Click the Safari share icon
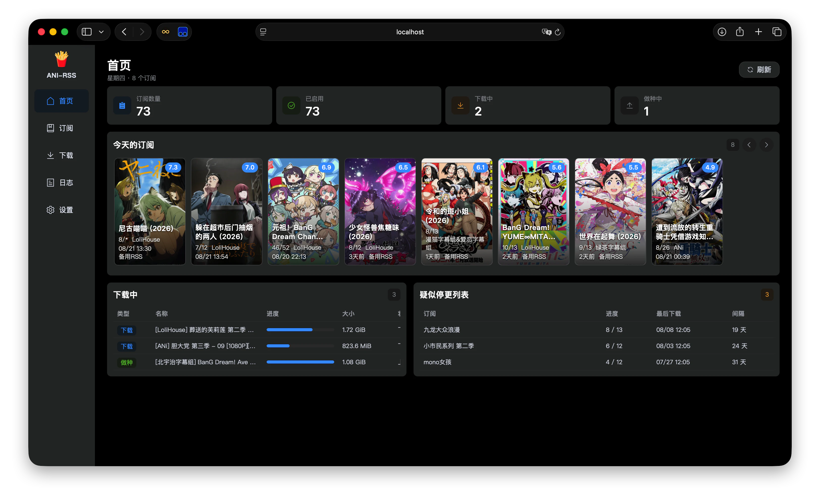Viewport: 820px width, 504px height. [x=740, y=32]
